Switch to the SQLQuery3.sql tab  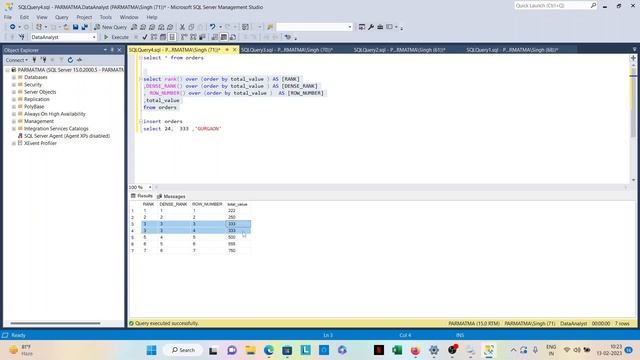287,50
